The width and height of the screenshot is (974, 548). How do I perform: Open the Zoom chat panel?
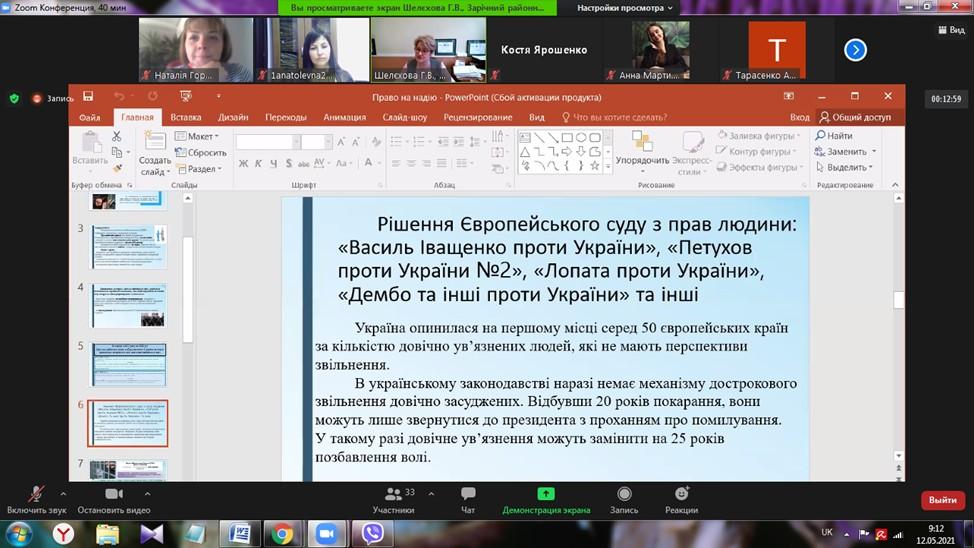468,495
